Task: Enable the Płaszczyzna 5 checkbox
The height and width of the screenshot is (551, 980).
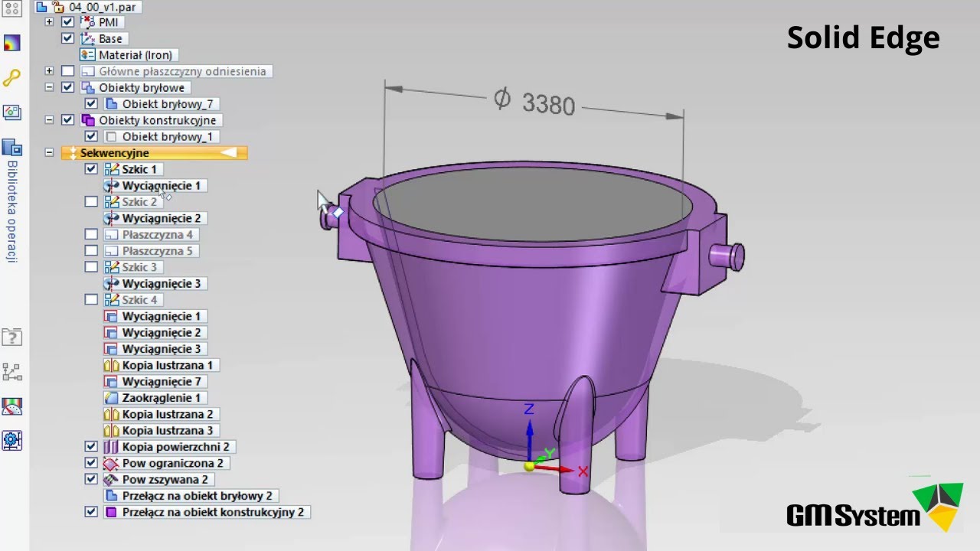Action: [x=91, y=251]
